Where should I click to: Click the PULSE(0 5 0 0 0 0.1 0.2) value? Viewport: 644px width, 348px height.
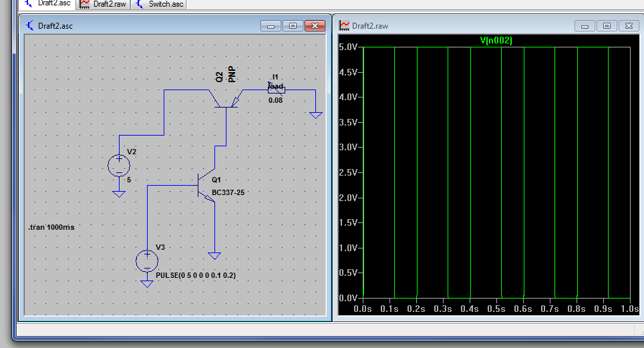[196, 275]
